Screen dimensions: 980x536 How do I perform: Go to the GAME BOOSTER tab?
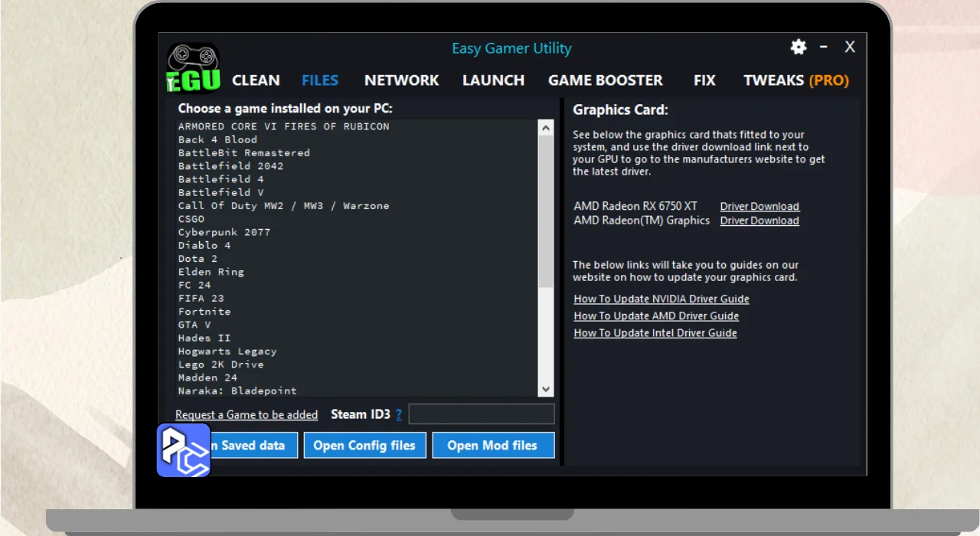click(605, 80)
